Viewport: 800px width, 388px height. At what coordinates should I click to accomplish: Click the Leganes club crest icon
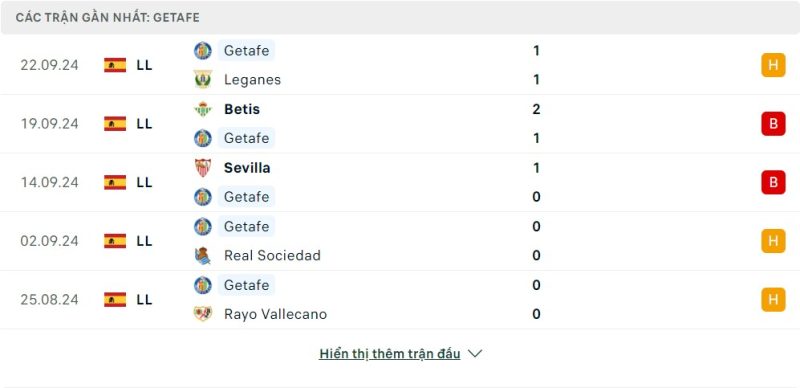coord(203,80)
